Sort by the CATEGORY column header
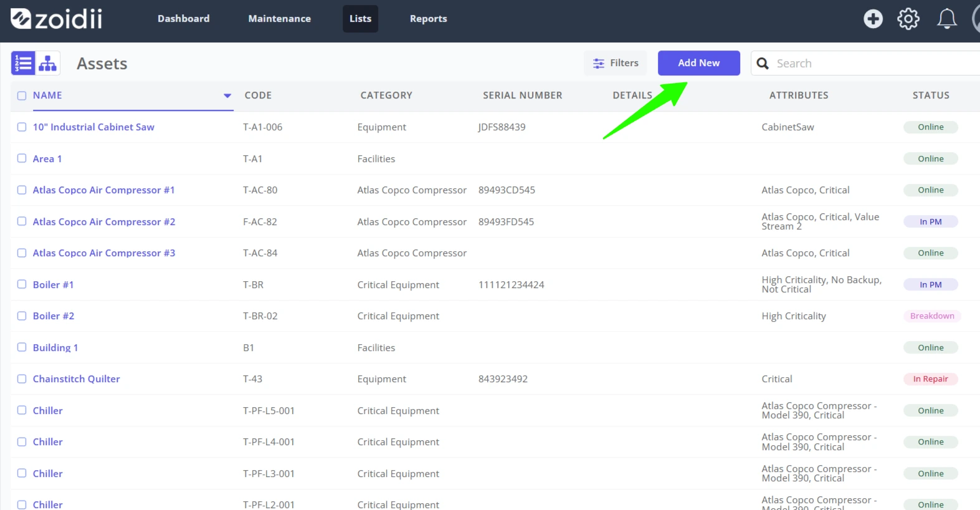Image resolution: width=980 pixels, height=510 pixels. tap(386, 95)
